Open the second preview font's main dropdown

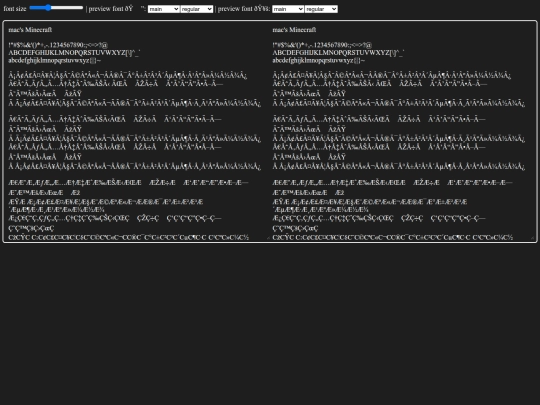pos(288,9)
